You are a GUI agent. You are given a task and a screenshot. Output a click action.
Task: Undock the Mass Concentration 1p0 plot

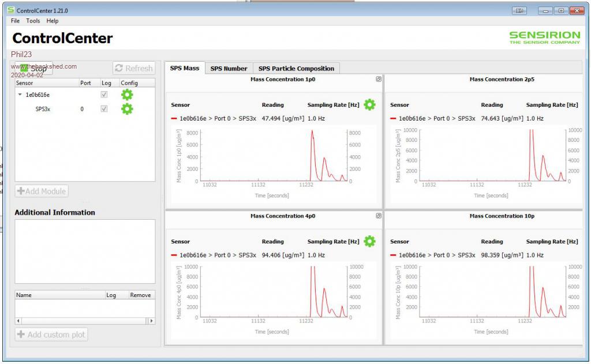(379, 79)
